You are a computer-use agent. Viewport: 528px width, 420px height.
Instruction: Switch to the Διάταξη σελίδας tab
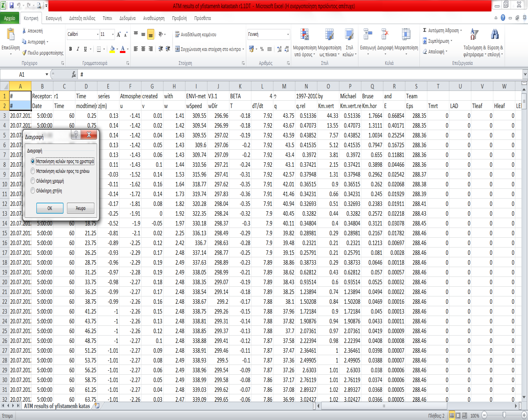coord(82,18)
